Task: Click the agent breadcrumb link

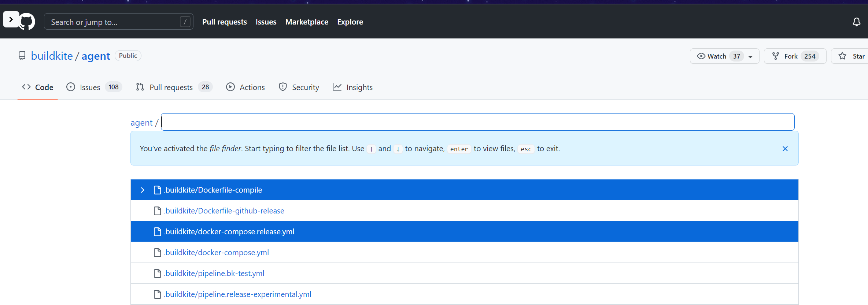Action: [141, 123]
